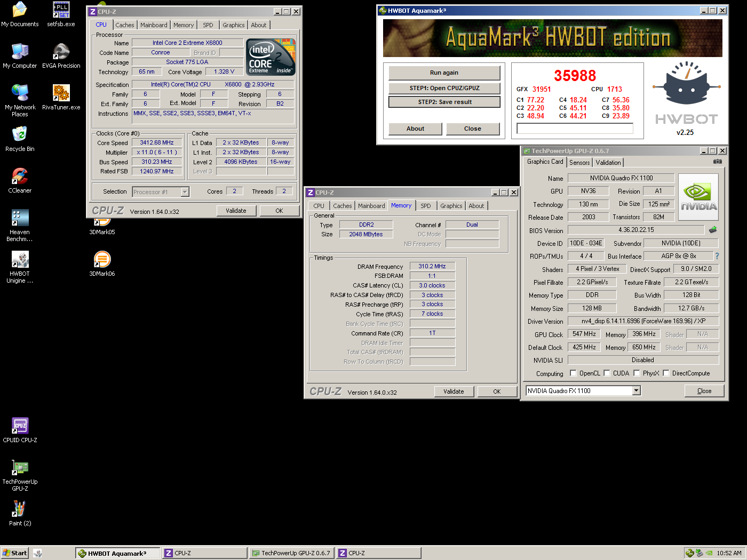Launch 3DMark06 desktop shortcut
Screen dimensions: 747x560
pyautogui.click(x=102, y=264)
